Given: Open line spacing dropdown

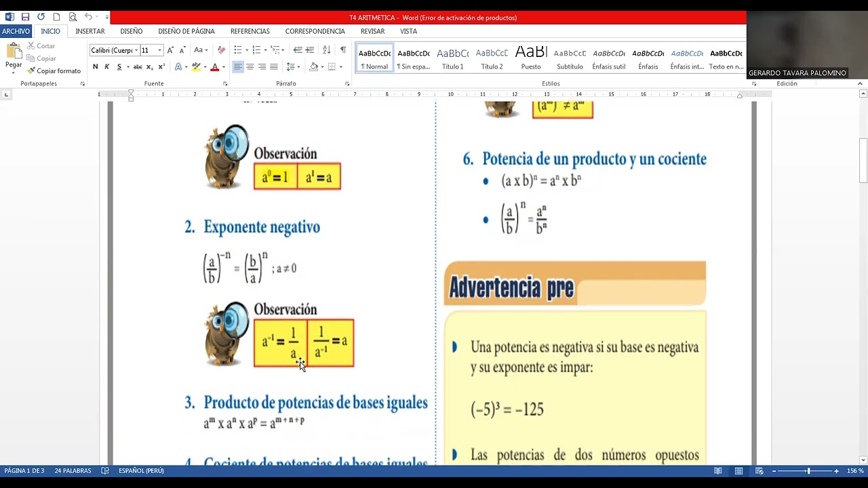Looking at the screenshot, I should point(292,66).
